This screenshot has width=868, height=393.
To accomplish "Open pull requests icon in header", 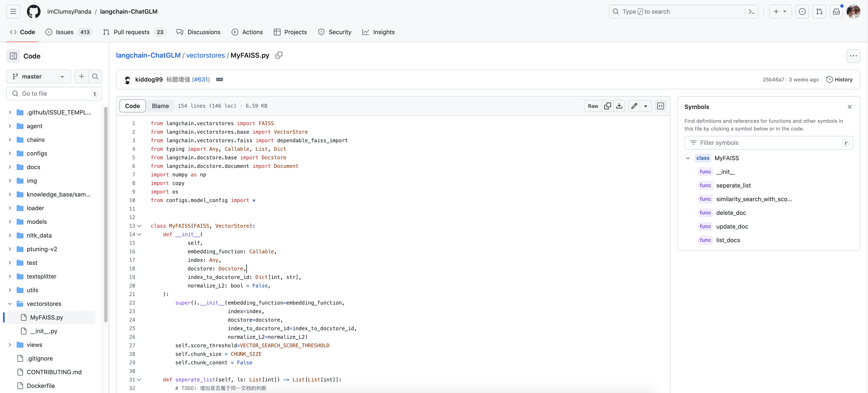I will pos(819,12).
